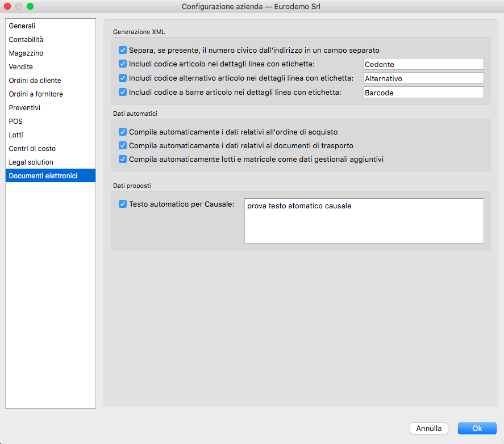
Task: Switch to the Magazzino section
Action: (x=26, y=53)
